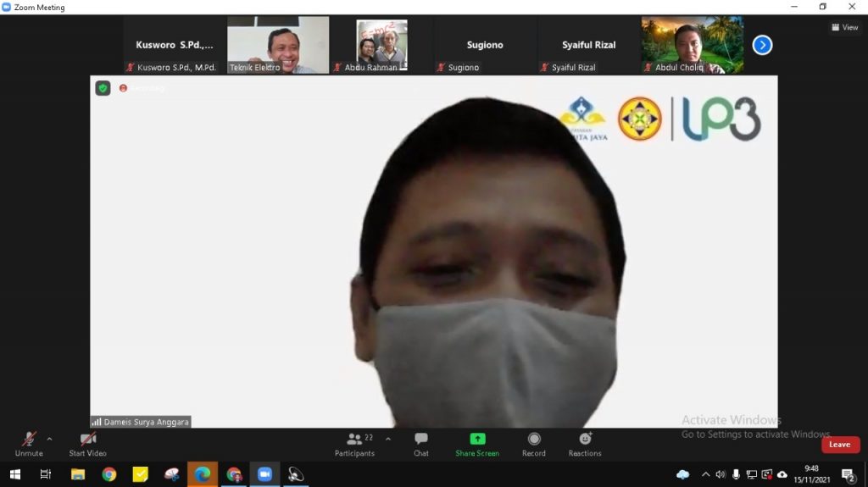
Task: Open green shield meeting info icon
Action: coord(103,88)
